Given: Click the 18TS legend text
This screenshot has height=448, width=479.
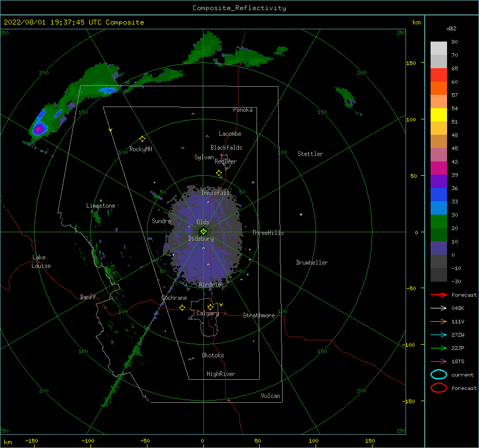Looking at the screenshot, I should coord(458,362).
